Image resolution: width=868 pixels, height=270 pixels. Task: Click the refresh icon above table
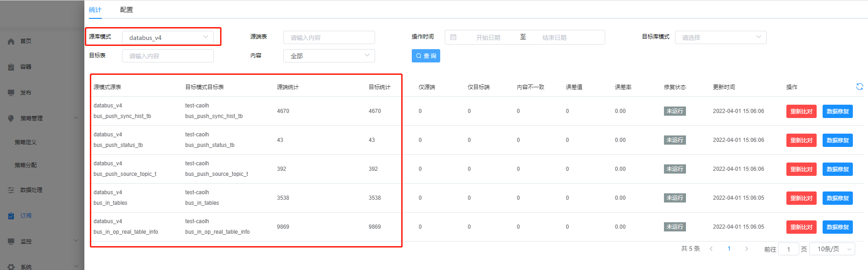(x=859, y=87)
